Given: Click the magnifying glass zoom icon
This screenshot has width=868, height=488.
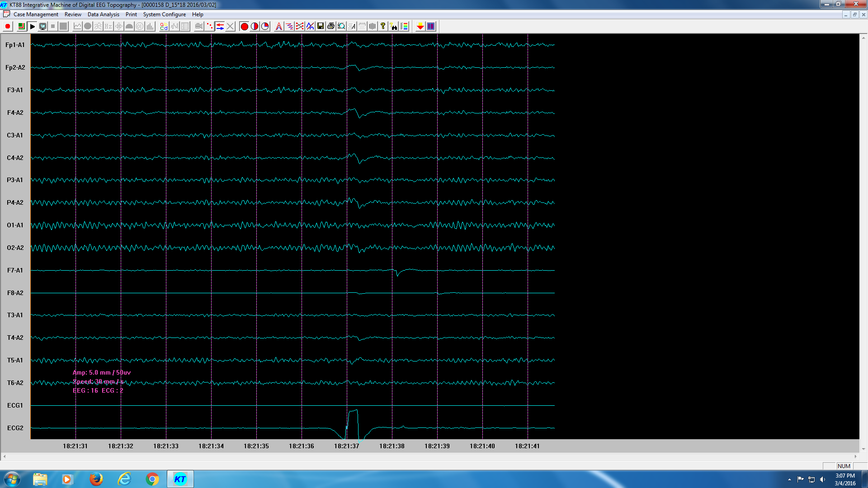Looking at the screenshot, I should click(x=341, y=26).
